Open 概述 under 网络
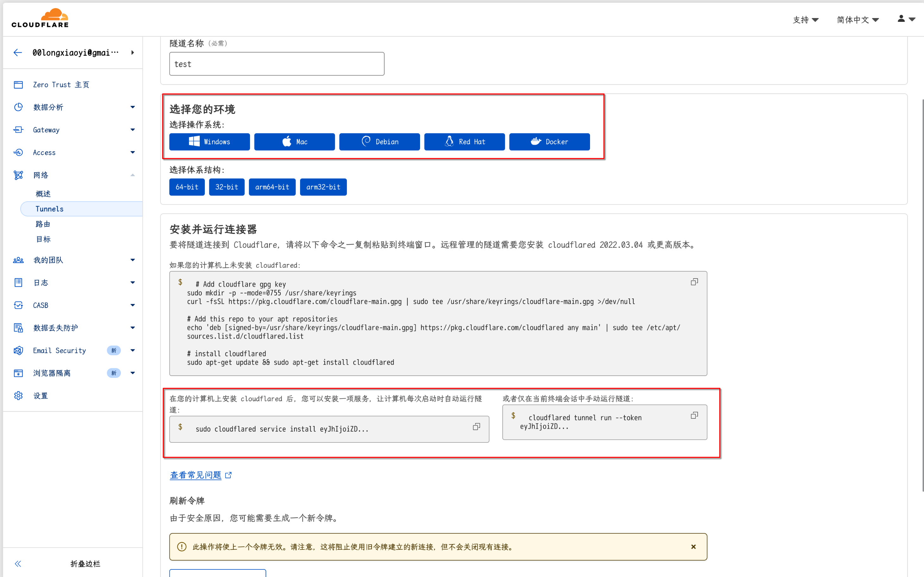Viewport: 924px width, 577px height. [x=43, y=194]
